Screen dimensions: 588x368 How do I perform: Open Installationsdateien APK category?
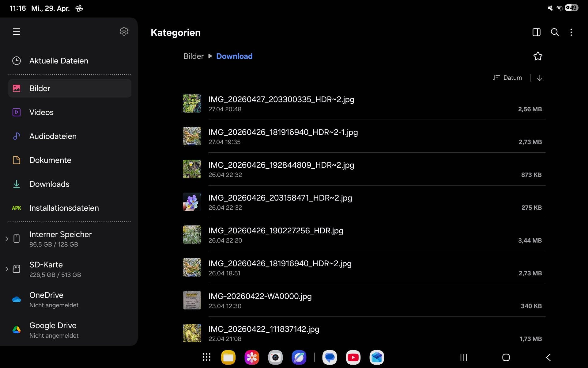click(70, 208)
